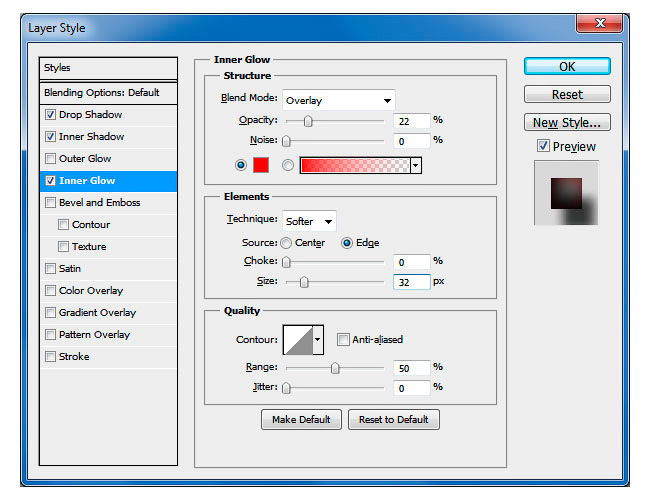
Task: Open the Satin settings row
Action: (108, 269)
